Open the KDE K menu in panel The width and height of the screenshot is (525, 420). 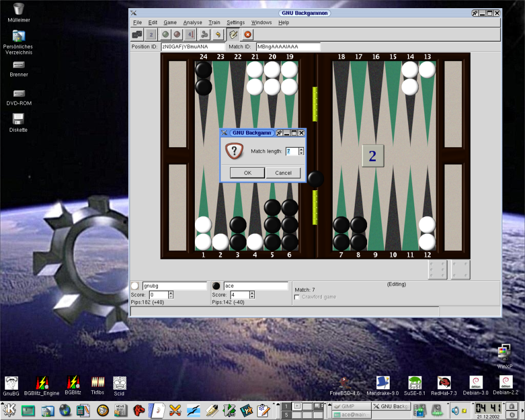(x=9, y=410)
